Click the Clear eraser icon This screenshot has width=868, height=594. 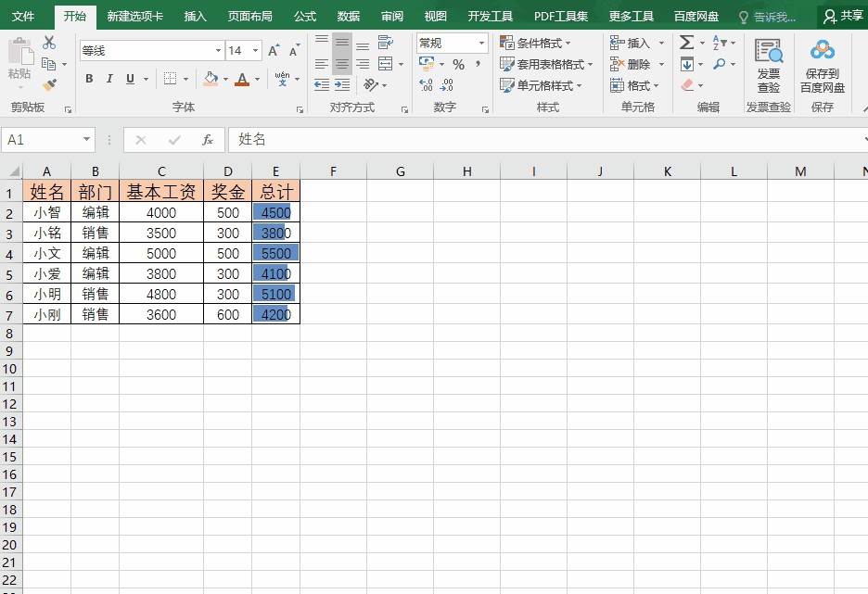point(687,85)
